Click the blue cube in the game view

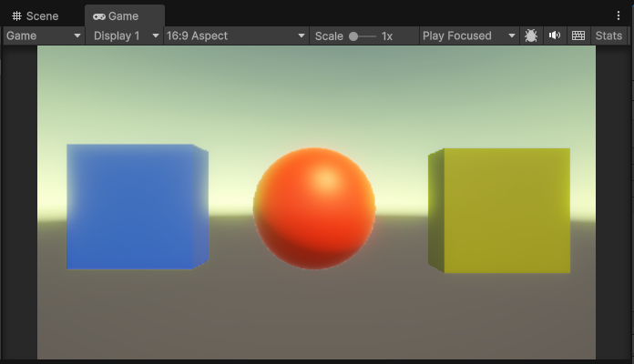click(135, 207)
